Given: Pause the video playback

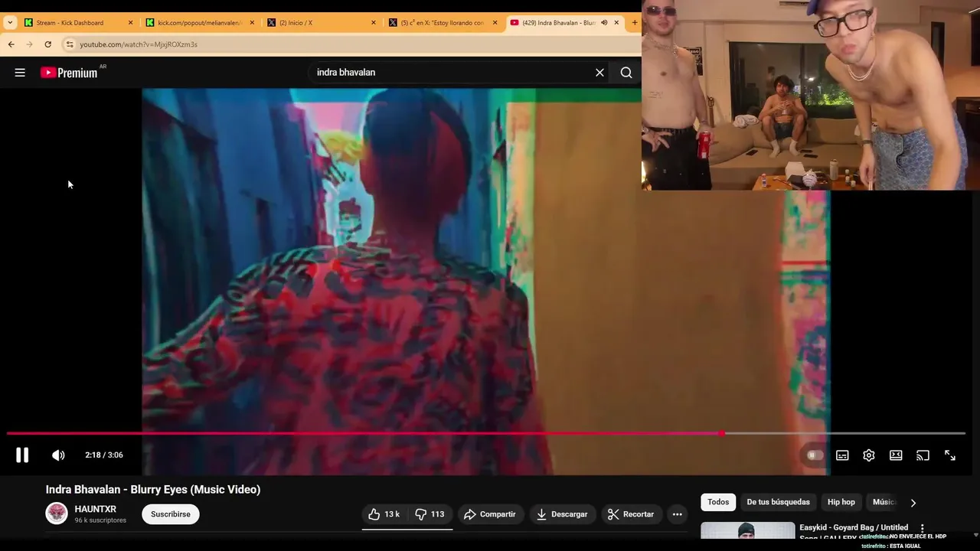Looking at the screenshot, I should (22, 455).
